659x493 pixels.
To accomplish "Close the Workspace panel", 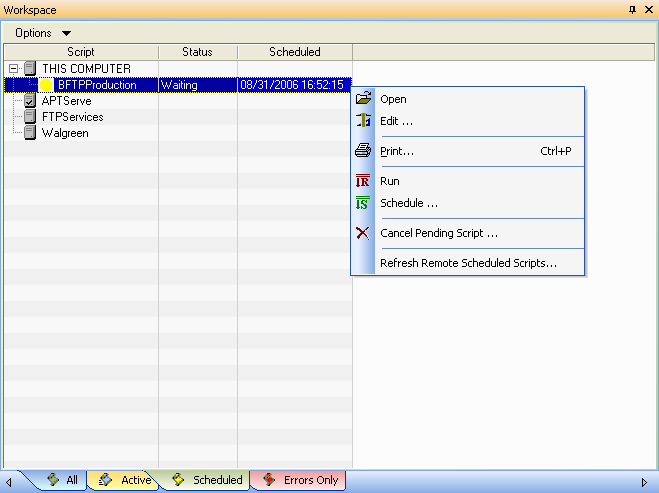I will click(648, 10).
